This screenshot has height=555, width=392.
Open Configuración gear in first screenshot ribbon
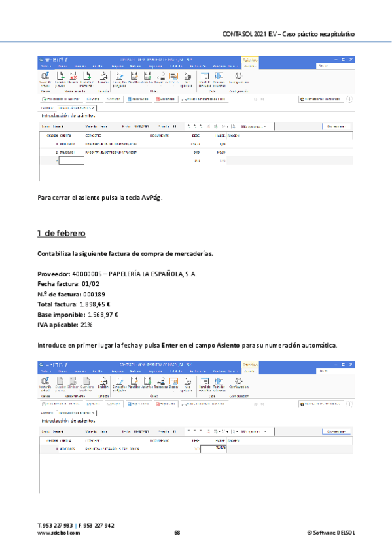239,76
